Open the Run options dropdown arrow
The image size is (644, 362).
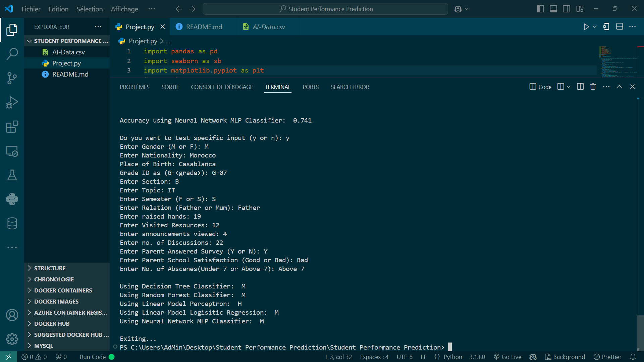click(595, 27)
